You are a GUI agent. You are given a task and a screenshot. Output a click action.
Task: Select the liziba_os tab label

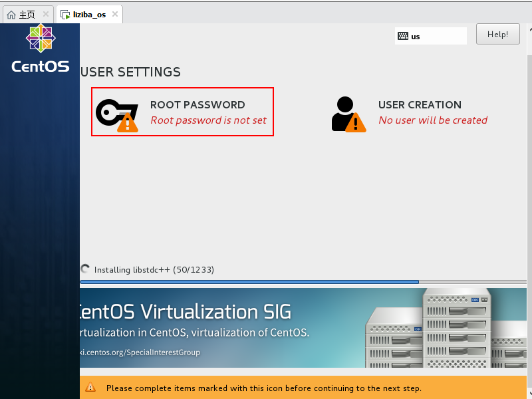(89, 15)
